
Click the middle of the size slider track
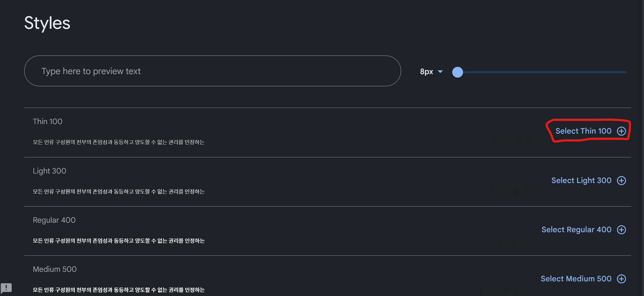click(542, 72)
